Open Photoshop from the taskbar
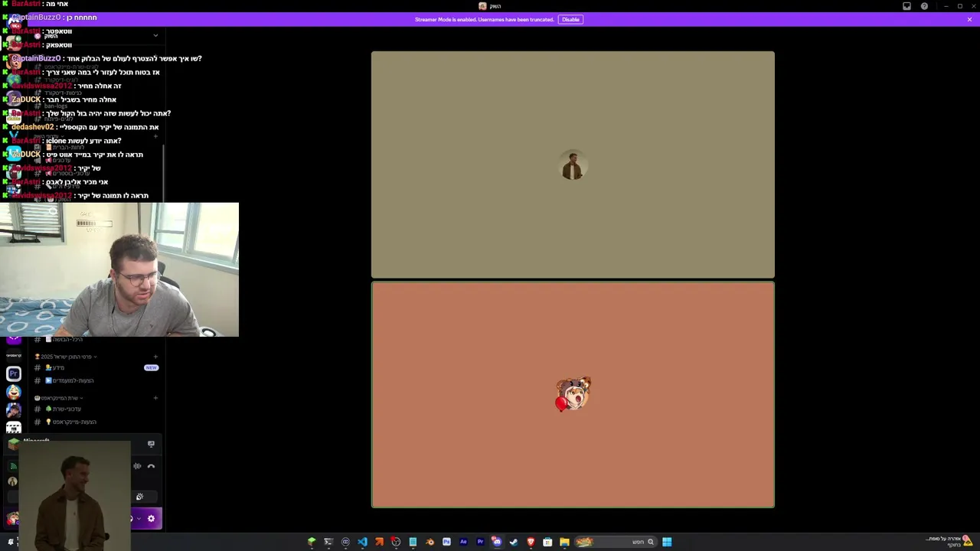Screen dimensions: 980x551 click(x=446, y=542)
